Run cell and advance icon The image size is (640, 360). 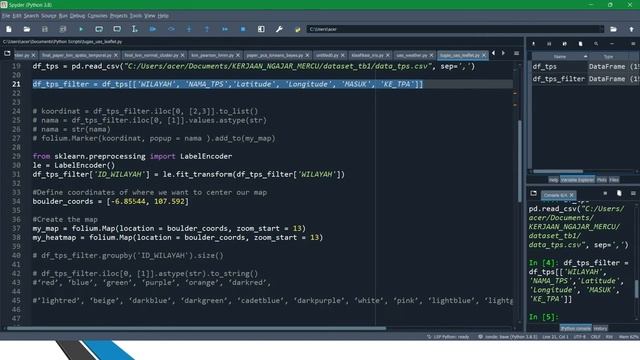pyautogui.click(x=117, y=29)
